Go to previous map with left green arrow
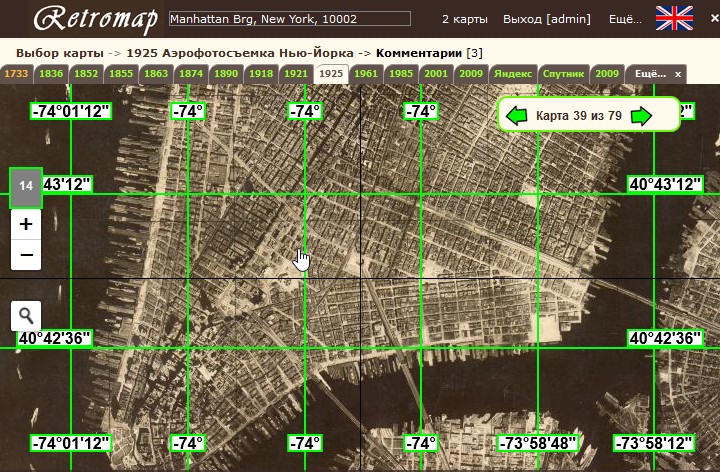The image size is (720, 472). click(516, 116)
